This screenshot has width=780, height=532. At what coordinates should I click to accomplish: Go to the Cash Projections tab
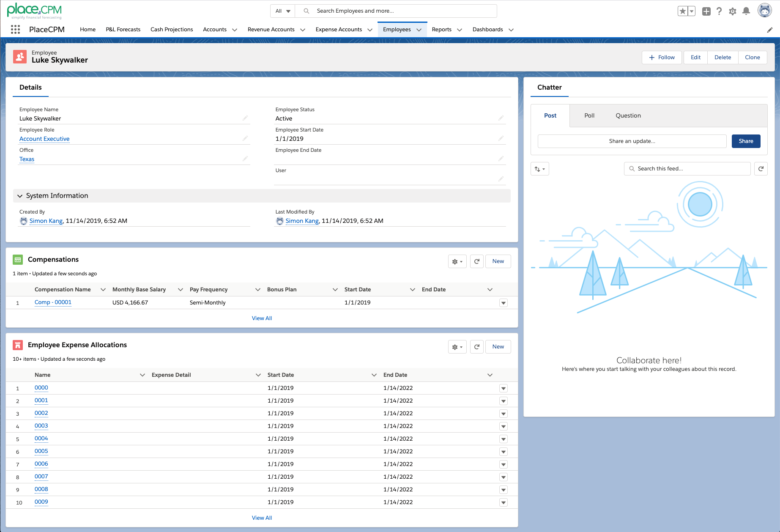click(172, 29)
